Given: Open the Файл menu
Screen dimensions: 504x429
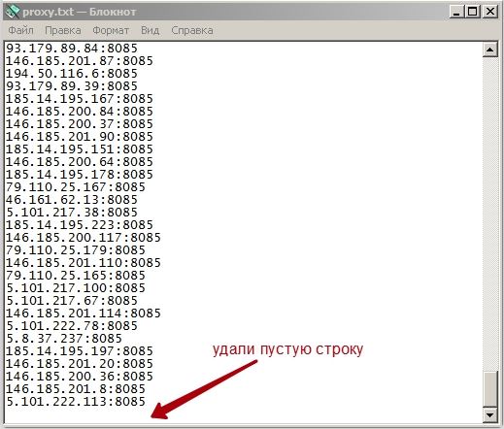Looking at the screenshot, I should (x=20, y=30).
